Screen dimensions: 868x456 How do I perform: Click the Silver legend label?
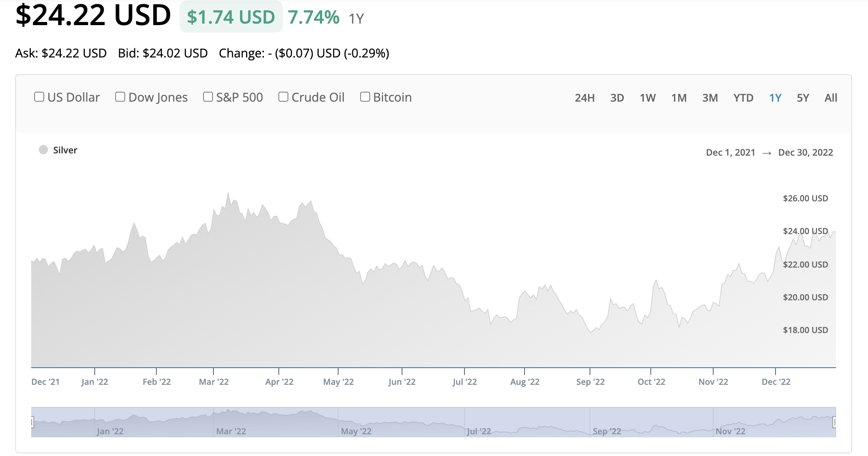pyautogui.click(x=65, y=150)
